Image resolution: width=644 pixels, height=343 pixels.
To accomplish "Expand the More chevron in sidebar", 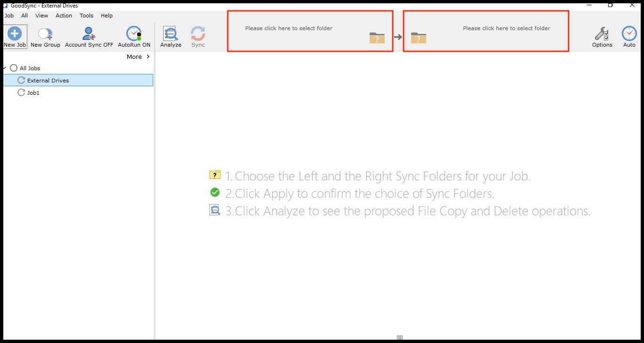I will point(148,57).
